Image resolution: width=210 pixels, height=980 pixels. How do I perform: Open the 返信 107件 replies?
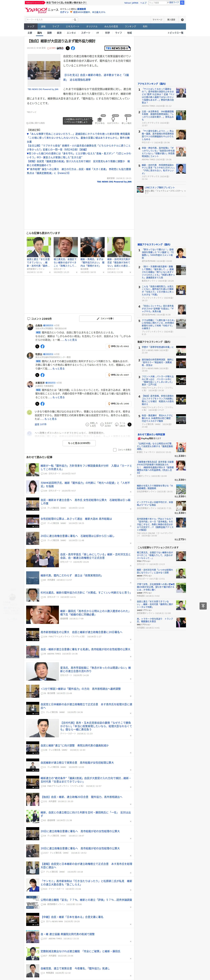point(40,424)
